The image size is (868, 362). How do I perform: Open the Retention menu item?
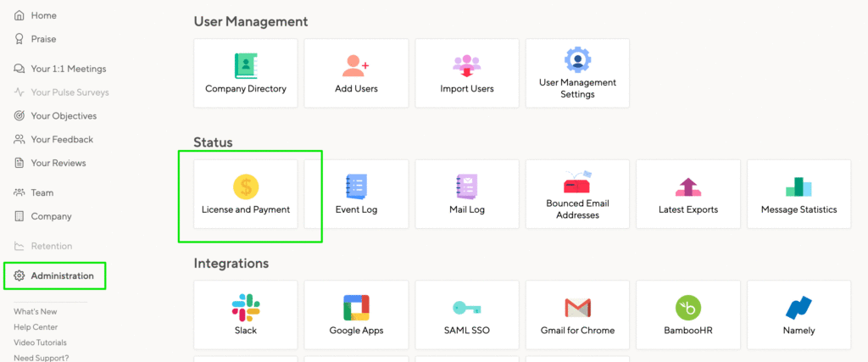52,246
